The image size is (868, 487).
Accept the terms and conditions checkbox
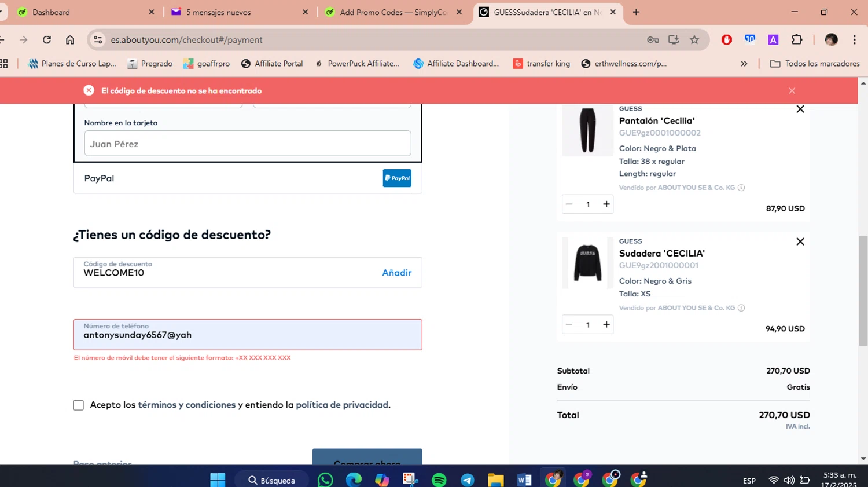(79, 405)
